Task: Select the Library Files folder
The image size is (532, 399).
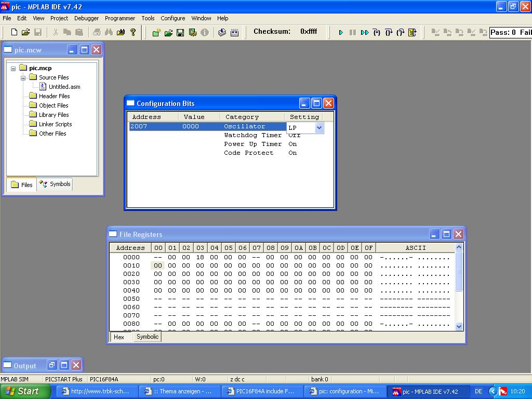Action: [54, 115]
